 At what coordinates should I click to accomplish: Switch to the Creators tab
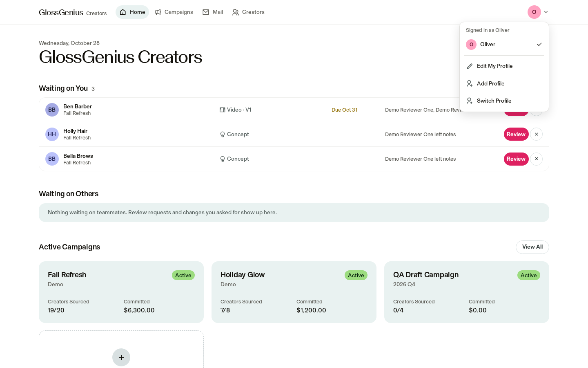pyautogui.click(x=248, y=12)
